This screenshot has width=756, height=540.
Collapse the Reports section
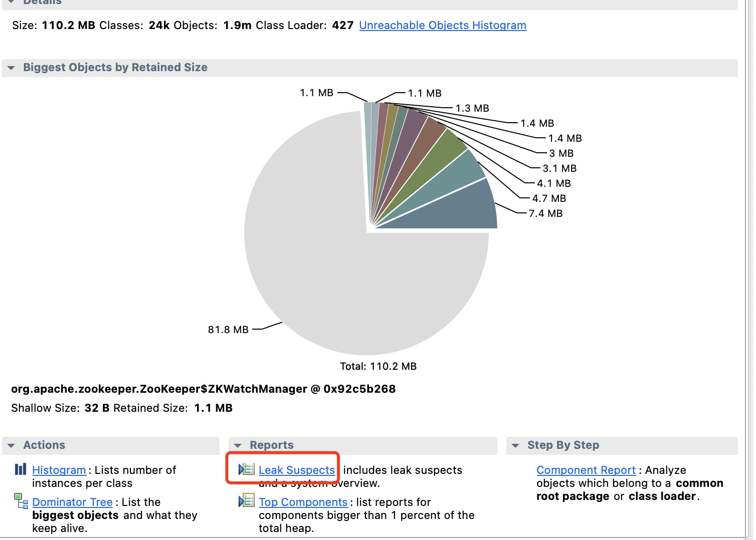[238, 445]
